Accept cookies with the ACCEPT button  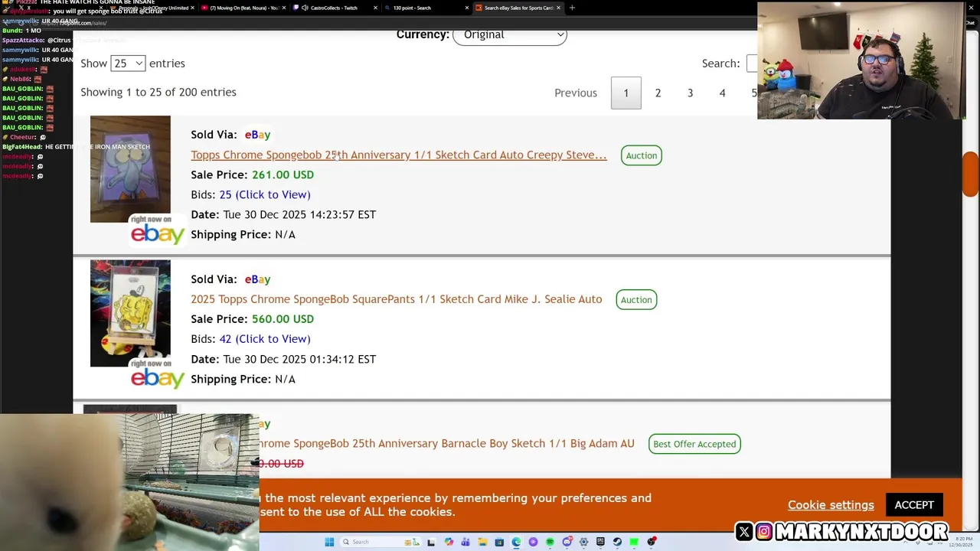914,505
